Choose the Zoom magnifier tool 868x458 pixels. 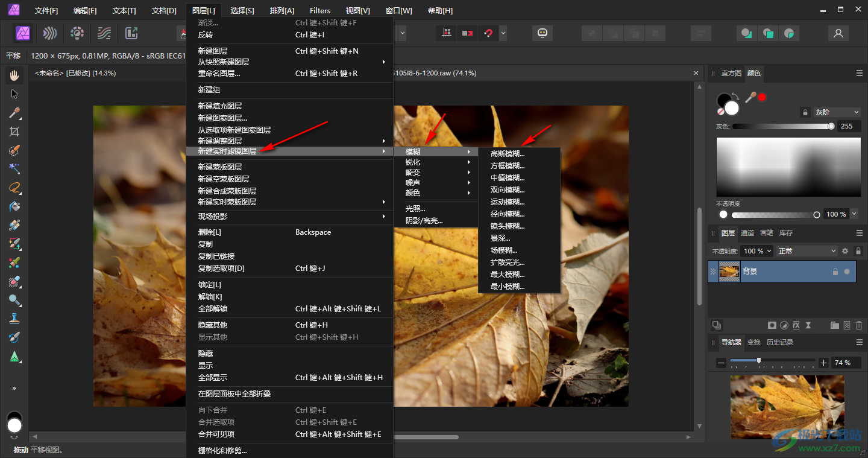click(x=14, y=299)
